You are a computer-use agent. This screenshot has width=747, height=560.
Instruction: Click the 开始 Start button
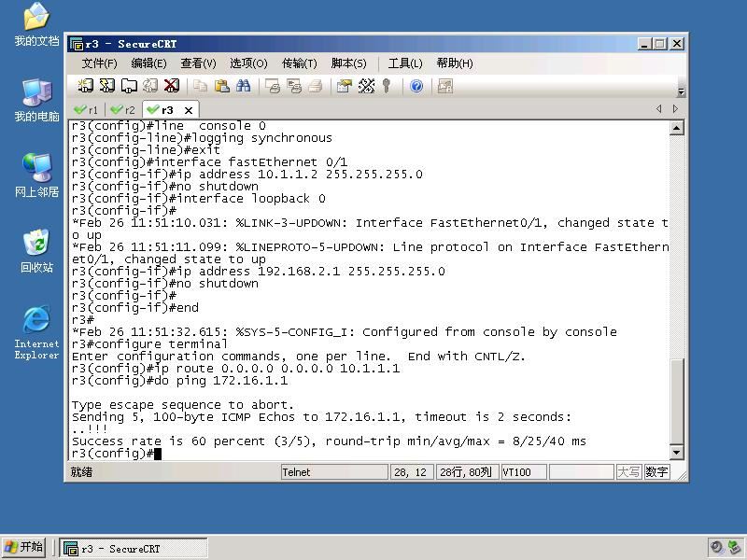(x=24, y=547)
